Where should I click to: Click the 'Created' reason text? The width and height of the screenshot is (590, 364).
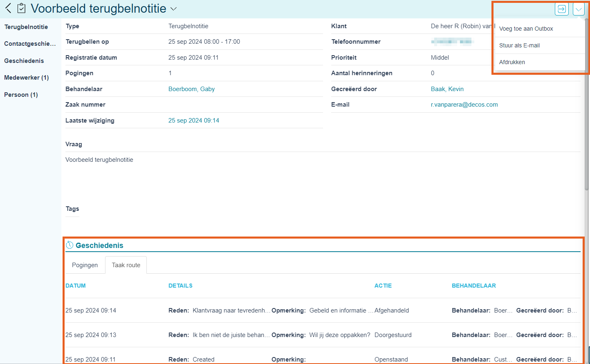pyautogui.click(x=204, y=360)
